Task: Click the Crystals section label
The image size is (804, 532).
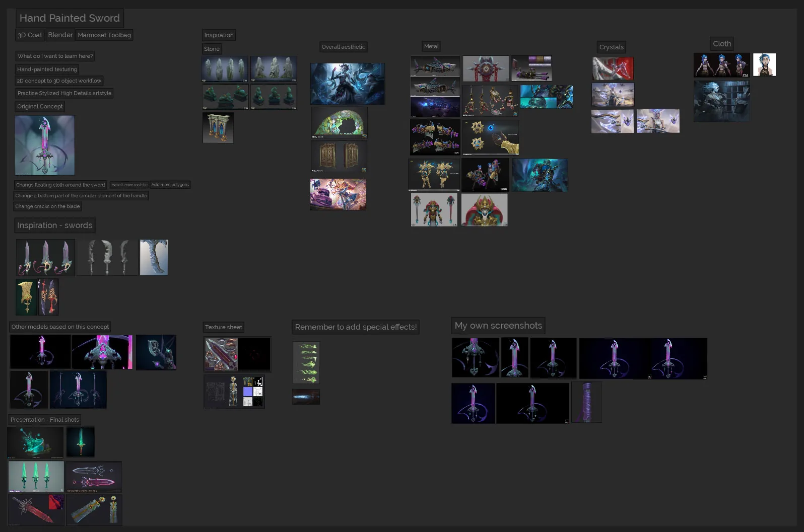Action: coord(612,47)
